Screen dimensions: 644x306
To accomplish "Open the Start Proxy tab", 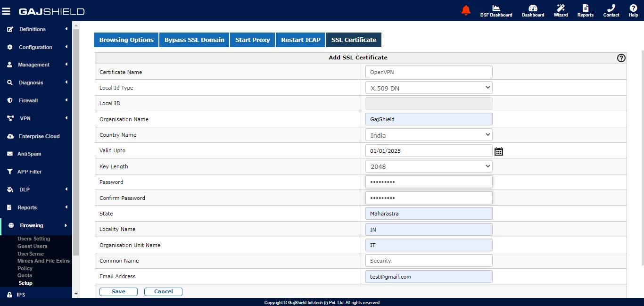I will click(253, 40).
